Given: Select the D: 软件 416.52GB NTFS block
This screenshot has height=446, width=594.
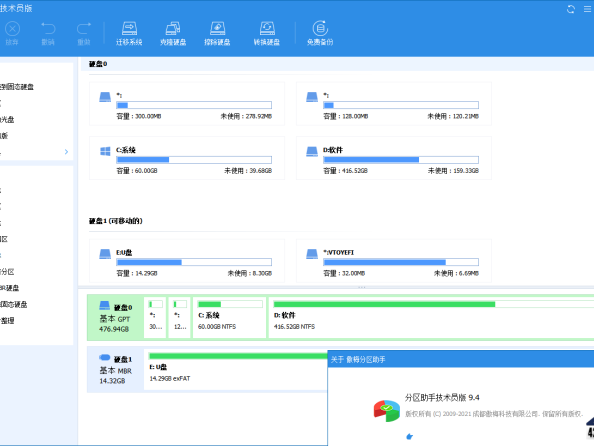Looking at the screenshot, I should (431, 318).
